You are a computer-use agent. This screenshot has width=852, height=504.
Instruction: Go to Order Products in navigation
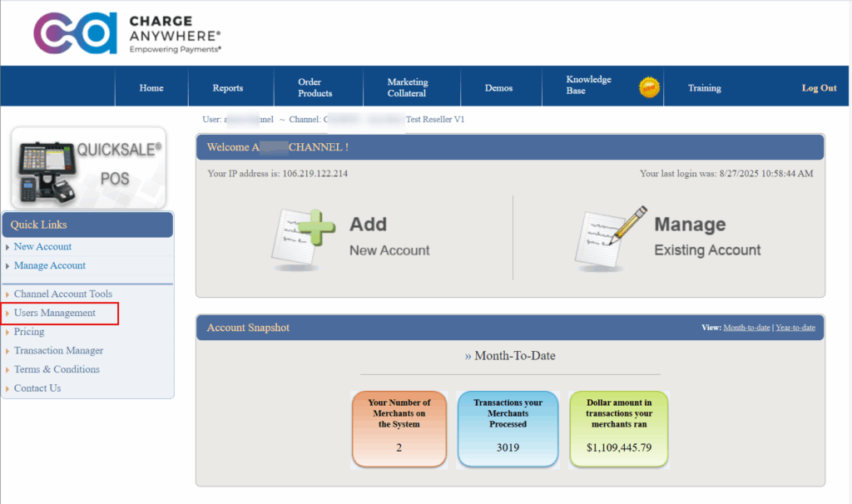(315, 88)
